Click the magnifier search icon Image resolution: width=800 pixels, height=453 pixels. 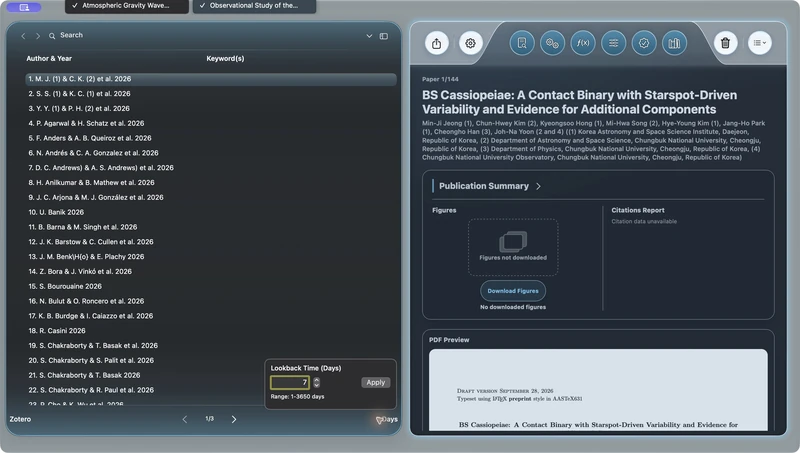click(x=52, y=36)
